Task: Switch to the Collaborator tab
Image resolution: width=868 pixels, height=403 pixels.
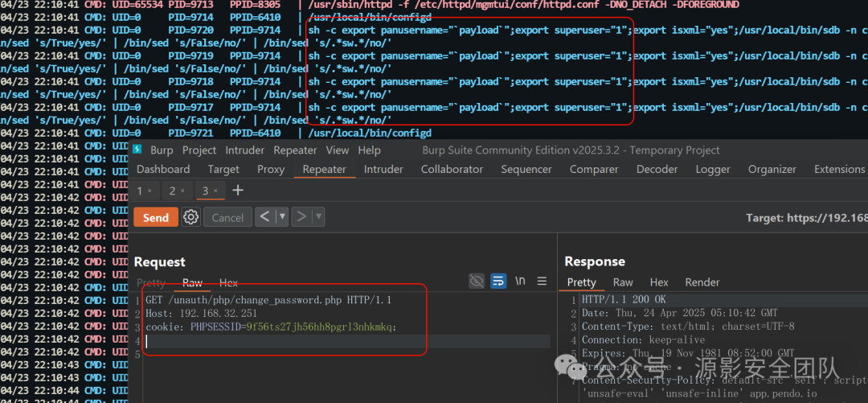Action: [x=452, y=169]
